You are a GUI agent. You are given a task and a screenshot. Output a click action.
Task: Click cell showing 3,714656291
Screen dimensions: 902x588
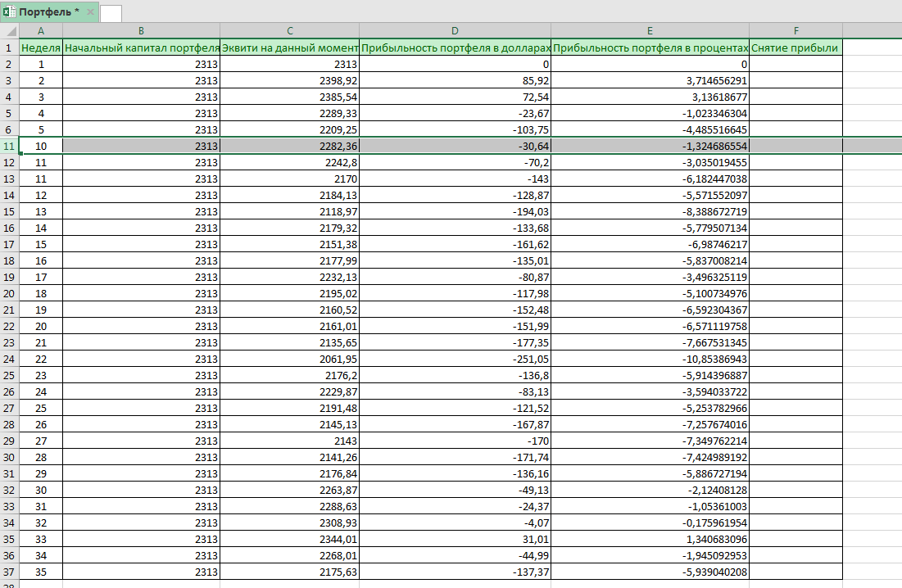(650, 80)
